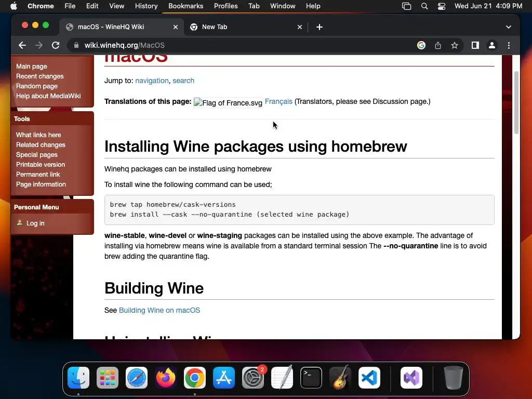Share this page using share icon
The width and height of the screenshot is (532, 399).
[x=438, y=45]
